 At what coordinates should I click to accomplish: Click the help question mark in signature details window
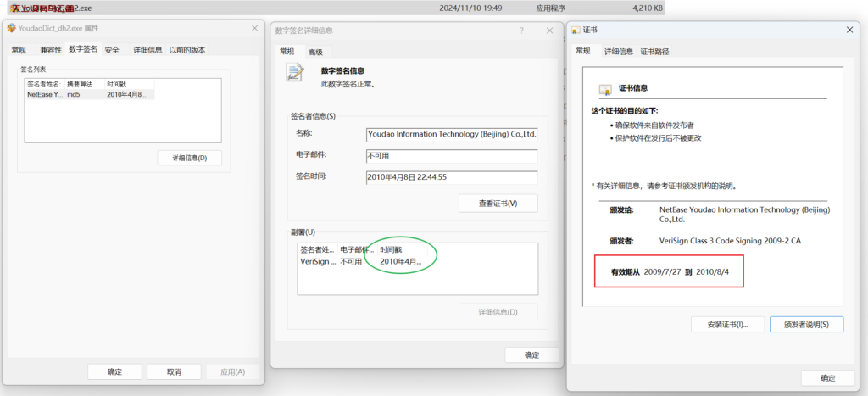pyautogui.click(x=521, y=31)
